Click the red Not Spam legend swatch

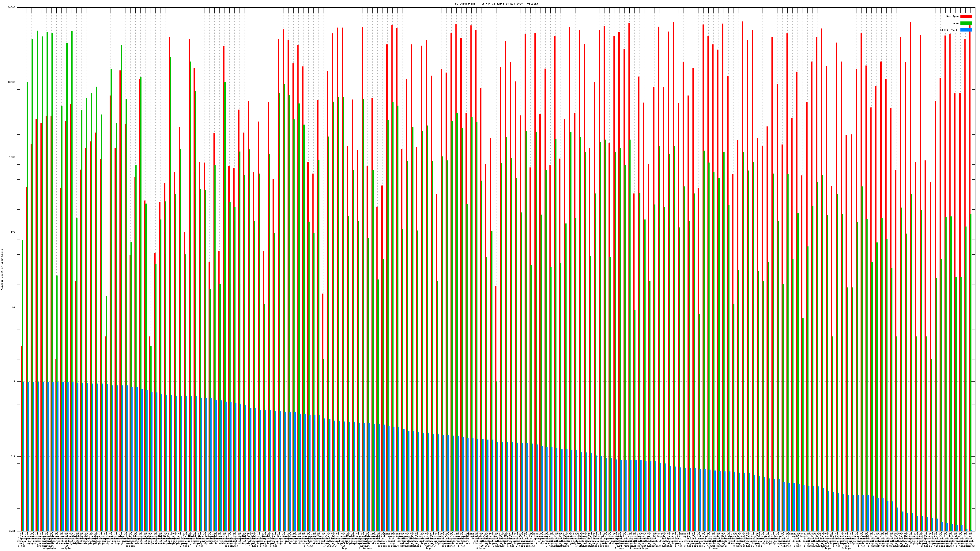click(966, 16)
